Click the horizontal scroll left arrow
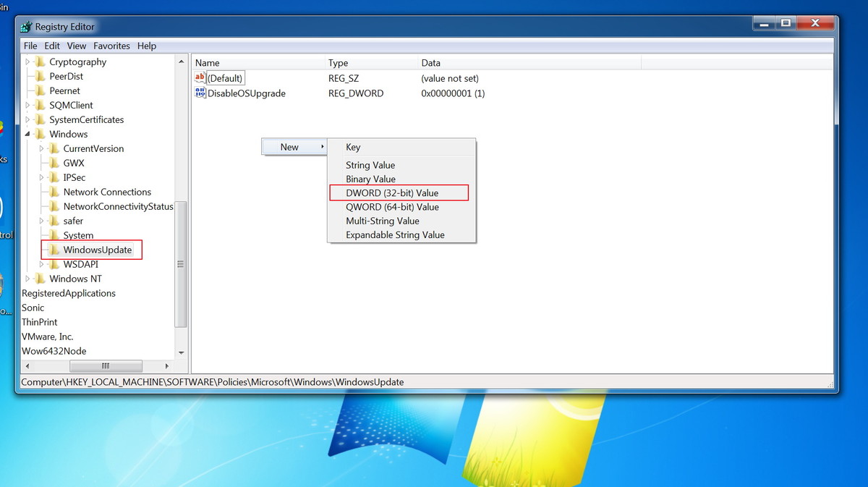 point(28,366)
